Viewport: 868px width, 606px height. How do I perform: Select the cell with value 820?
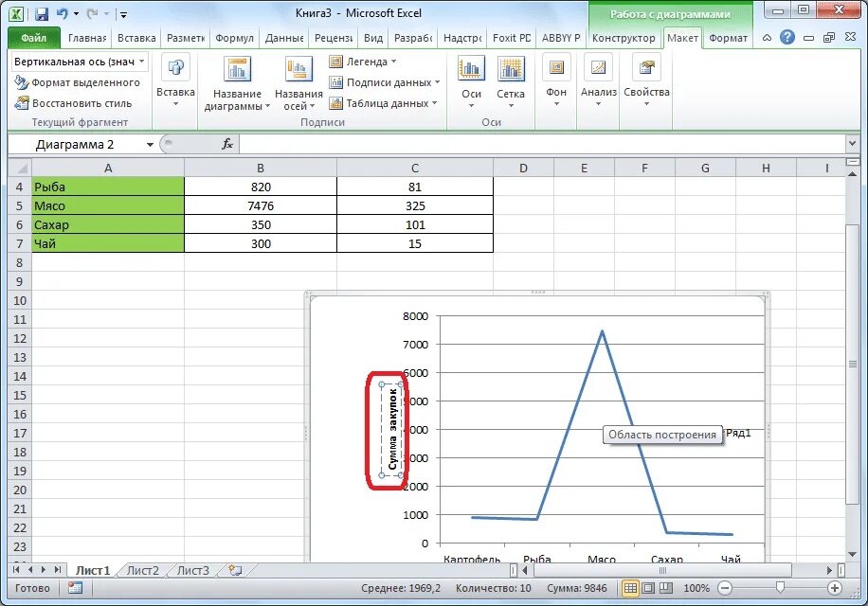click(261, 187)
